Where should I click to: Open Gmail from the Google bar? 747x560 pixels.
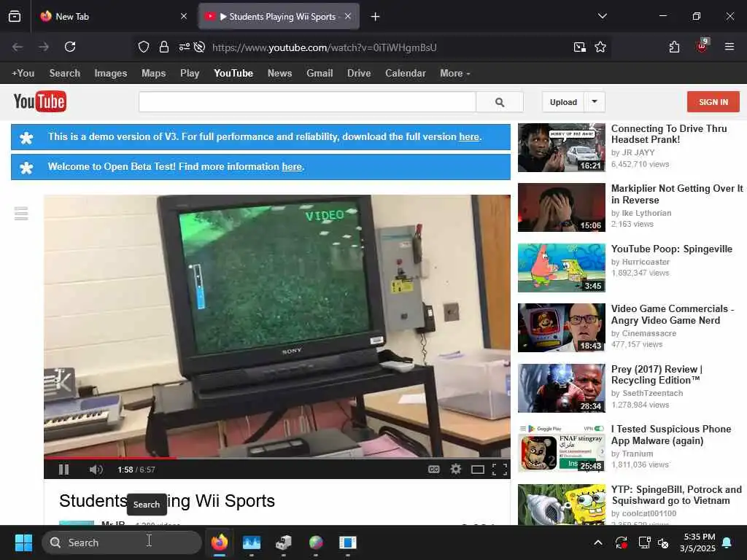click(x=320, y=74)
